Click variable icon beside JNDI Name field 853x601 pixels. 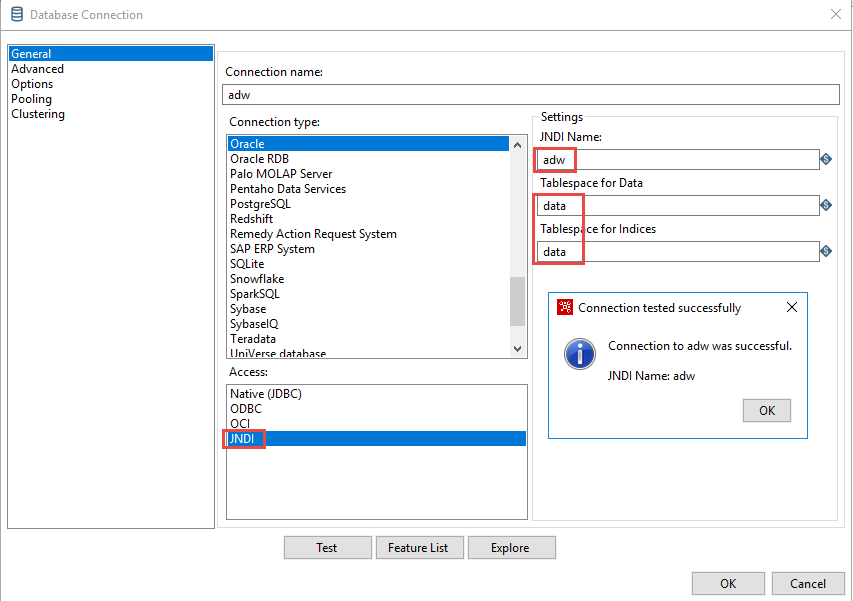point(826,160)
